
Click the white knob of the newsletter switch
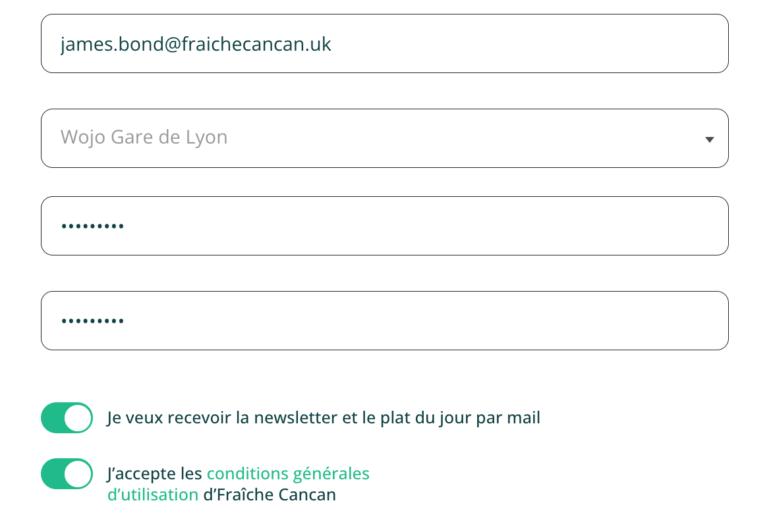(78, 417)
